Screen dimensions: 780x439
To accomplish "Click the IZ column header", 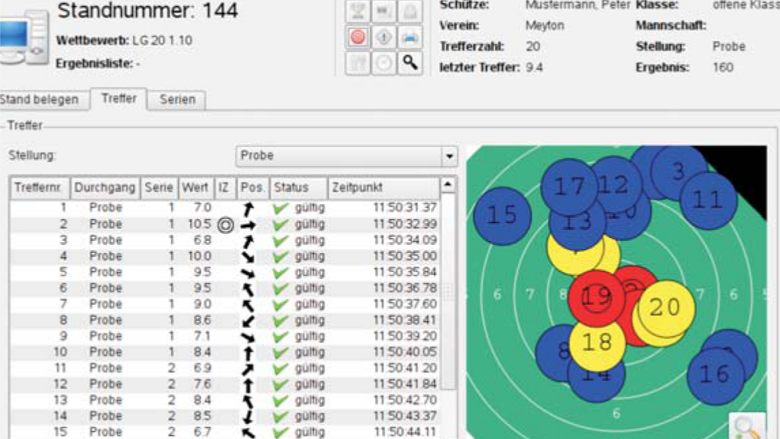I will click(x=224, y=187).
